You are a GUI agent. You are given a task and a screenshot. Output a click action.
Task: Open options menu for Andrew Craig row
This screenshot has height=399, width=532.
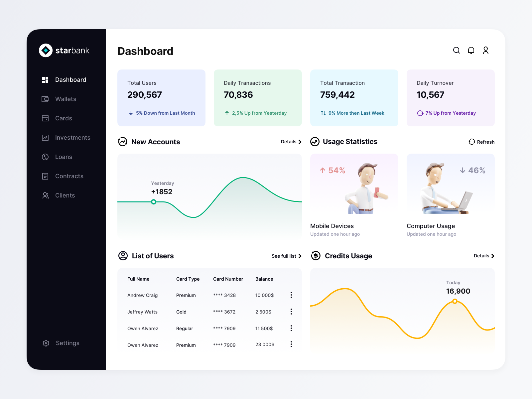tap(291, 295)
